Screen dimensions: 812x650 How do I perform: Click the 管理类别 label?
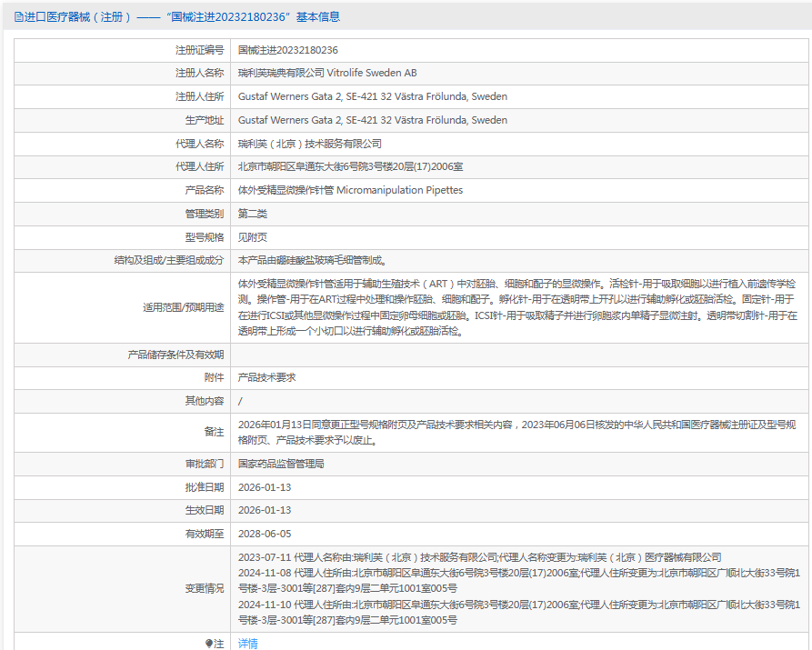tap(205, 214)
